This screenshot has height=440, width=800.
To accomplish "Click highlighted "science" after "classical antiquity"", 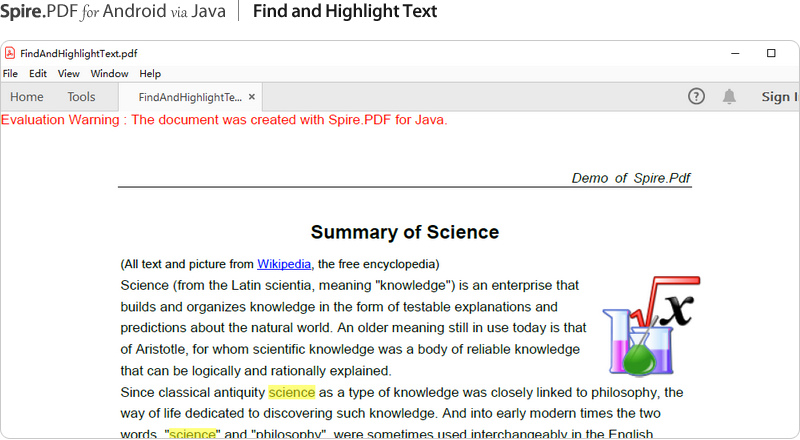I will pyautogui.click(x=291, y=392).
